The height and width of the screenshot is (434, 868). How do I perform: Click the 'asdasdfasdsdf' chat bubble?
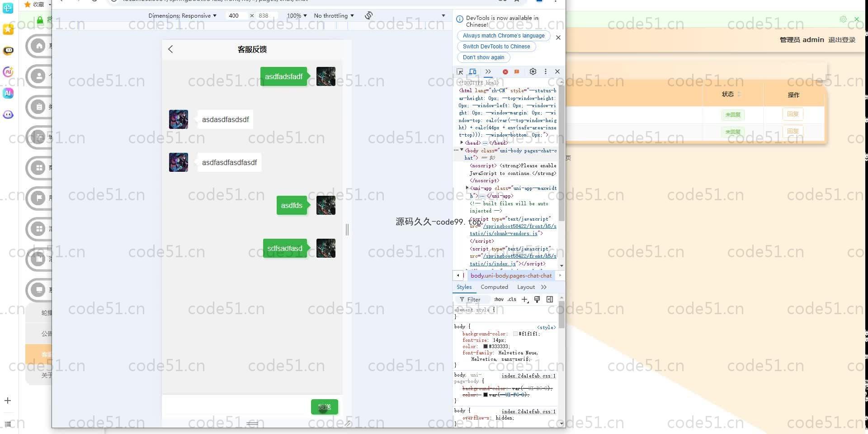click(x=225, y=119)
